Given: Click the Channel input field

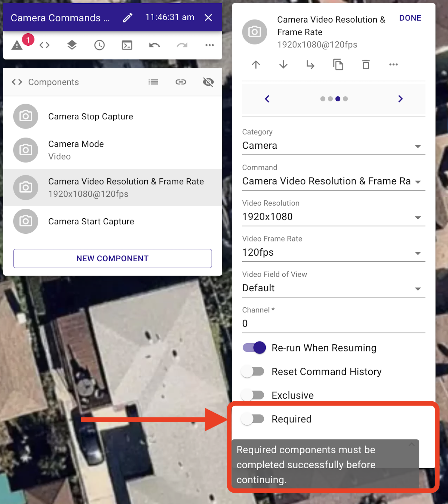Looking at the screenshot, I should click(333, 324).
